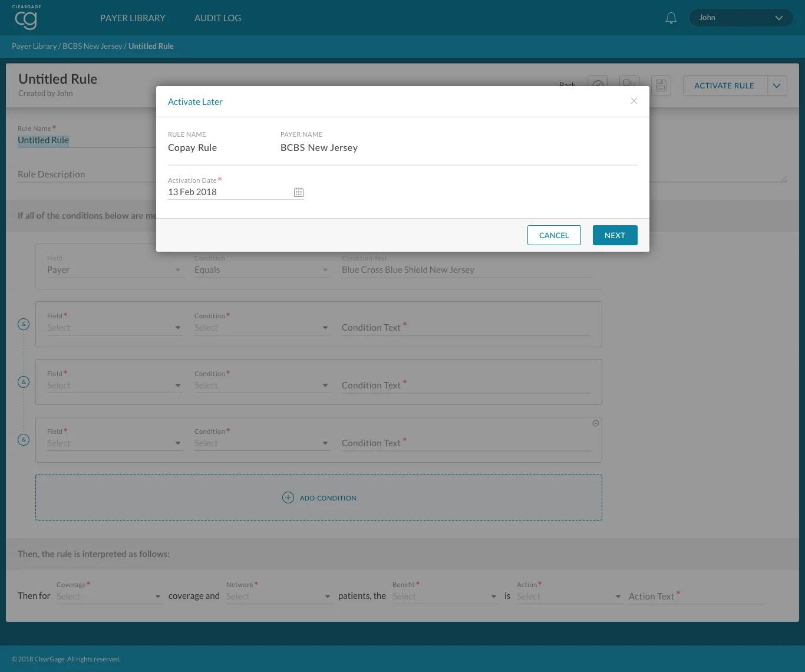This screenshot has width=805, height=672.
Task: Click the second ampersand connector icon
Action: click(24, 382)
